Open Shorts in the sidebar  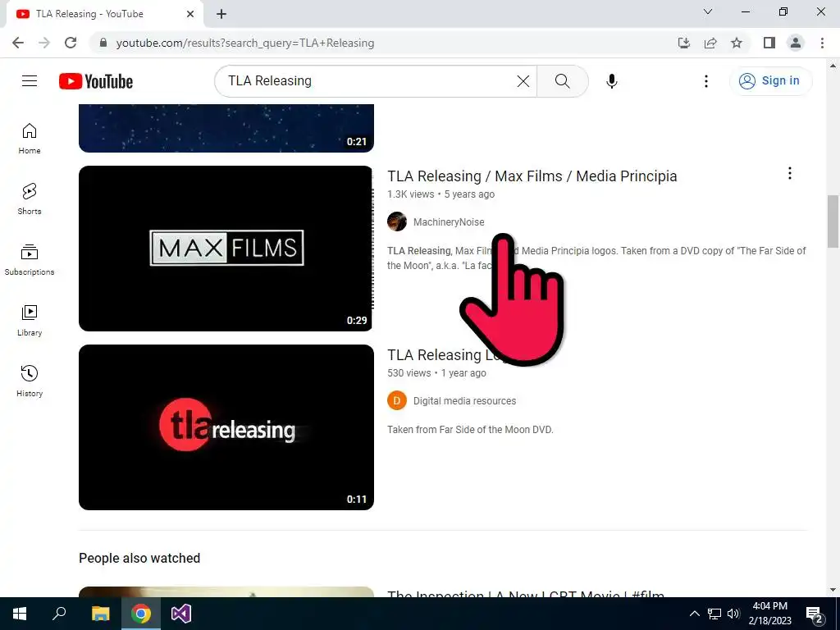point(30,199)
